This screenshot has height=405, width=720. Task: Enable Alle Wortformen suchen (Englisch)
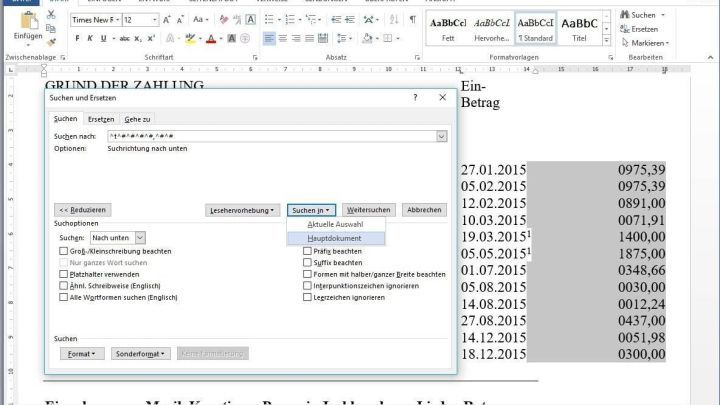pyautogui.click(x=63, y=297)
